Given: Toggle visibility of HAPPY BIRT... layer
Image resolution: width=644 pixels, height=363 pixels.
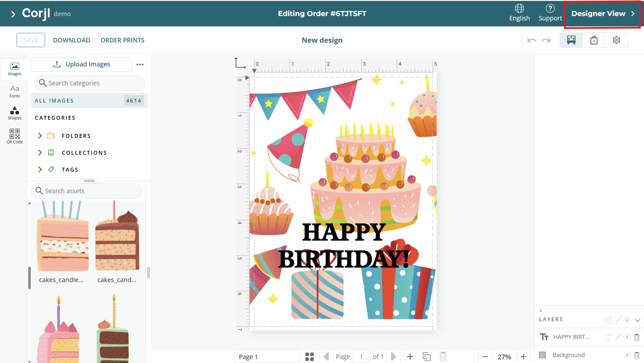Looking at the screenshot, I should (627, 337).
